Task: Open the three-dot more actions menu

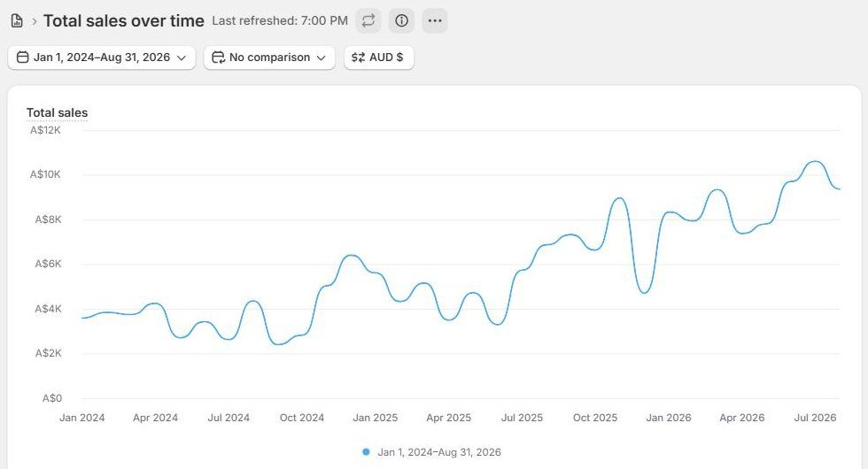Action: [x=435, y=21]
